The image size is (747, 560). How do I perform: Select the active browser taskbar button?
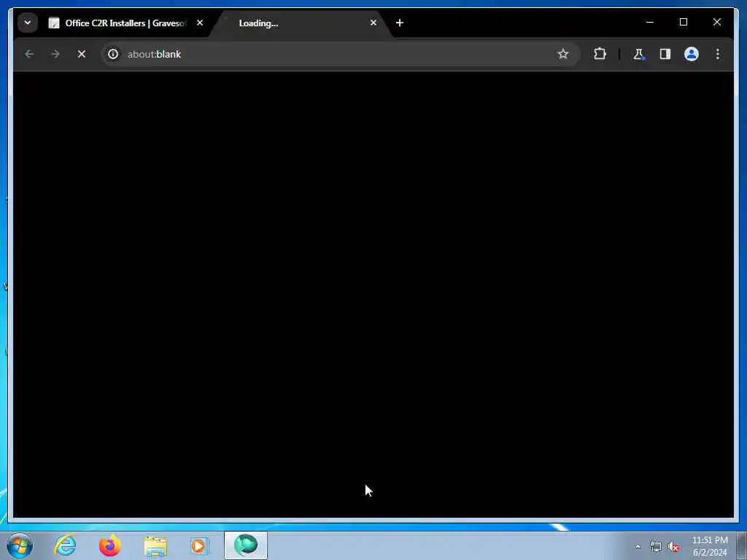(246, 545)
